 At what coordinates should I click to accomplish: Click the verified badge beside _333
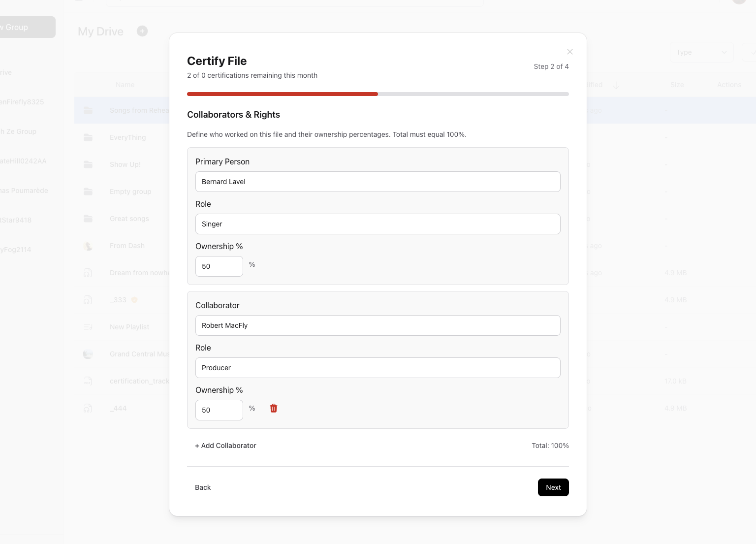[134, 300]
